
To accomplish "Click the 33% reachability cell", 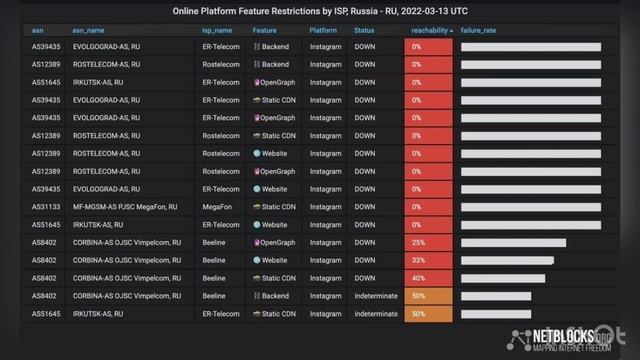I will coord(429,260).
